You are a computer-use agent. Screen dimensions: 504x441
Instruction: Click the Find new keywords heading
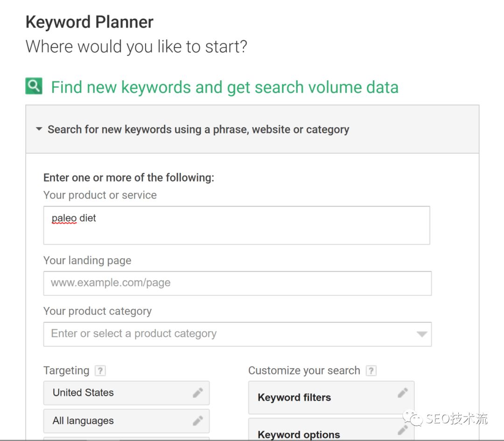(x=224, y=87)
